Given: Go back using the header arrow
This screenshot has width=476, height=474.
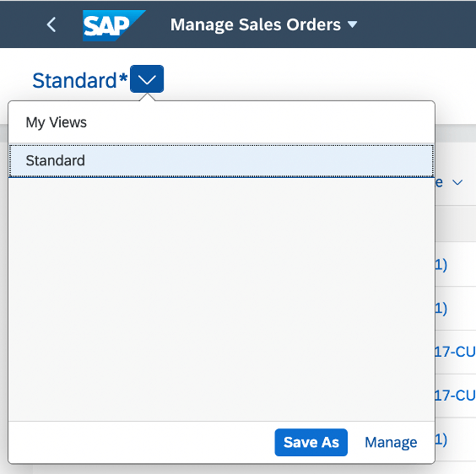Looking at the screenshot, I should coord(51,24).
